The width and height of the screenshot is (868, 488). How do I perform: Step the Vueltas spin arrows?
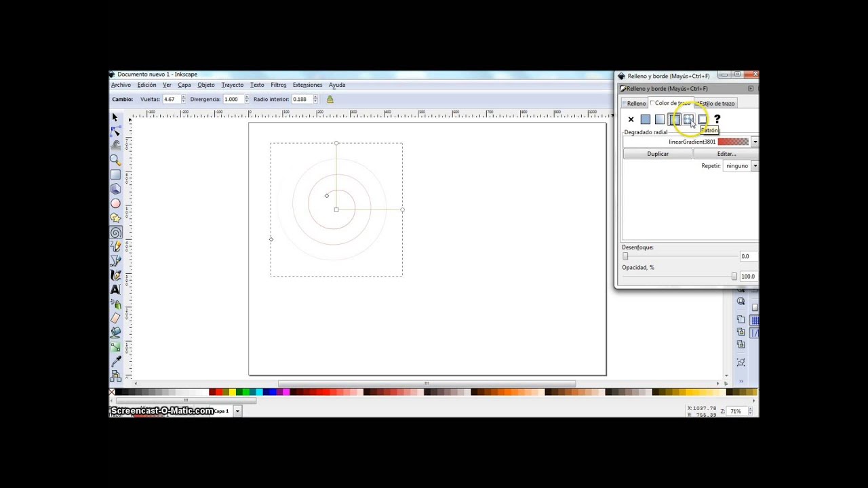183,99
